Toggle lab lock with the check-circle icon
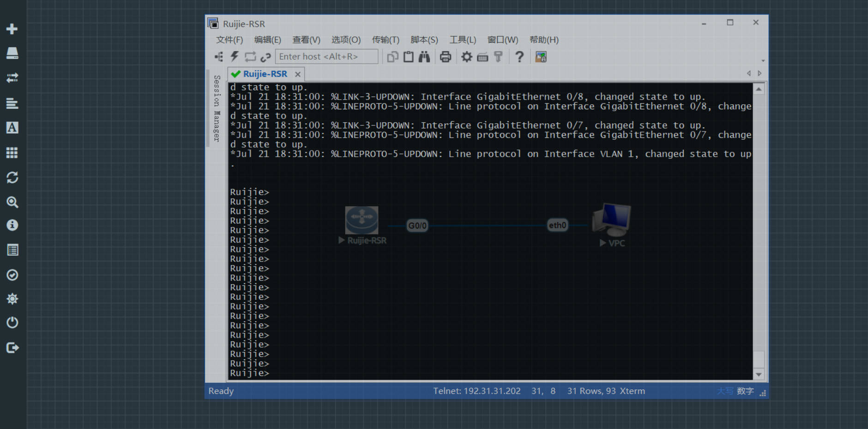 (x=12, y=275)
